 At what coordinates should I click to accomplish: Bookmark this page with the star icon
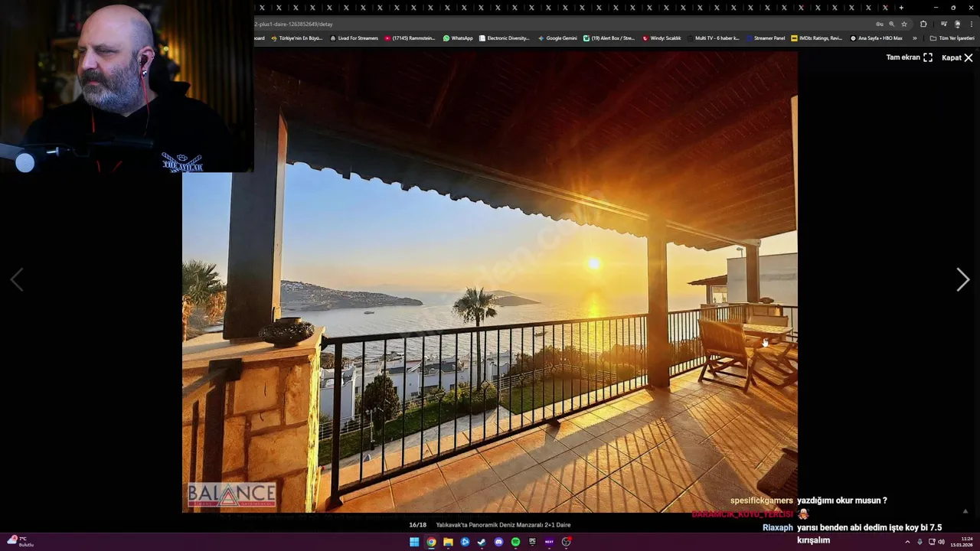pyautogui.click(x=904, y=24)
